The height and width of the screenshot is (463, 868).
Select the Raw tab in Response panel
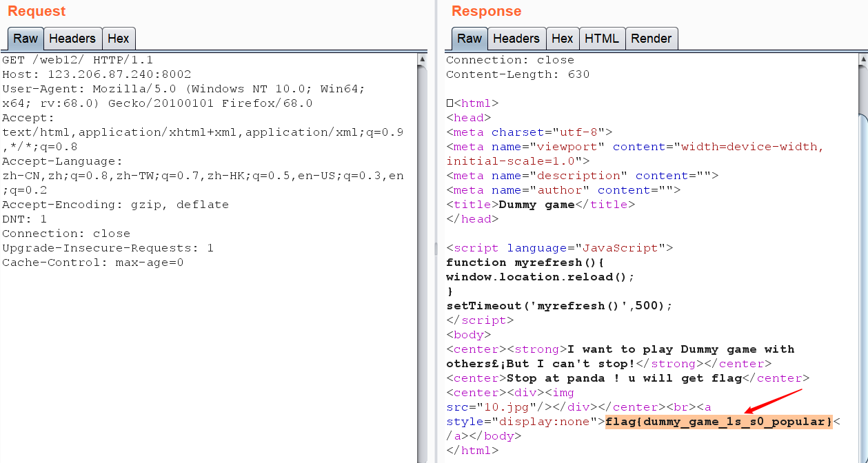470,39
